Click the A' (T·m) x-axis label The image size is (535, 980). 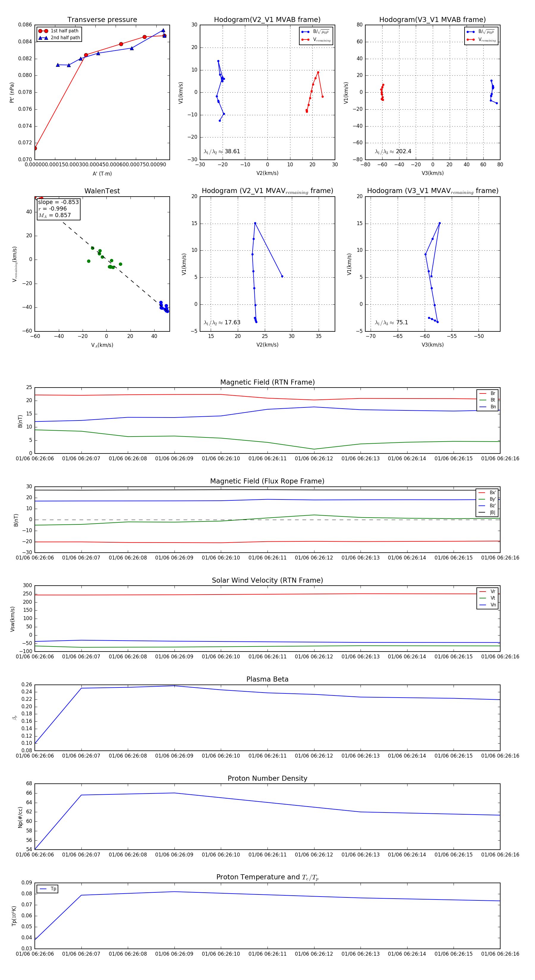[102, 173]
